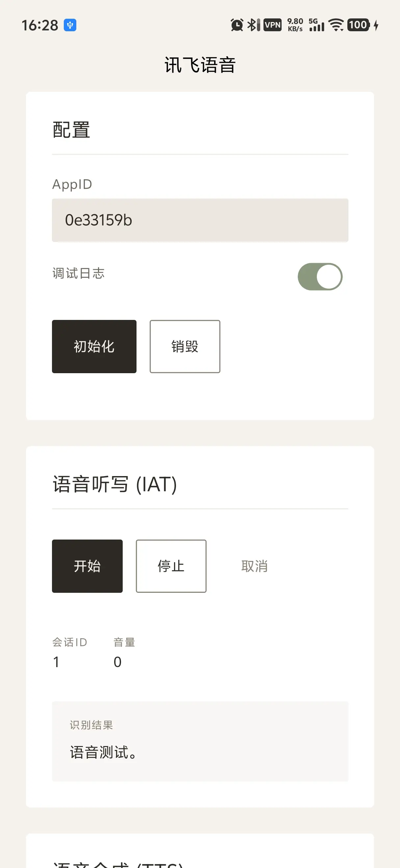This screenshot has width=400, height=868.
Task: Tap the Bluetooth status bar icon
Action: tap(253, 25)
